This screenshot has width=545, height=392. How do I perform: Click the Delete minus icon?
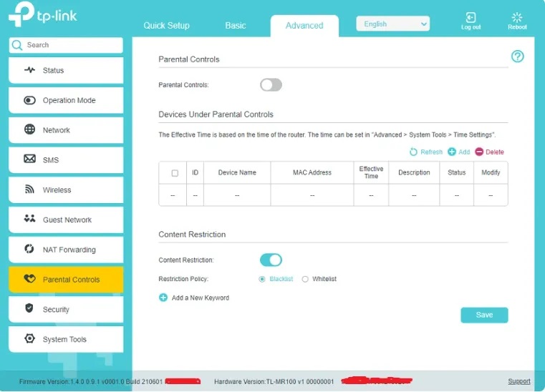tap(479, 152)
